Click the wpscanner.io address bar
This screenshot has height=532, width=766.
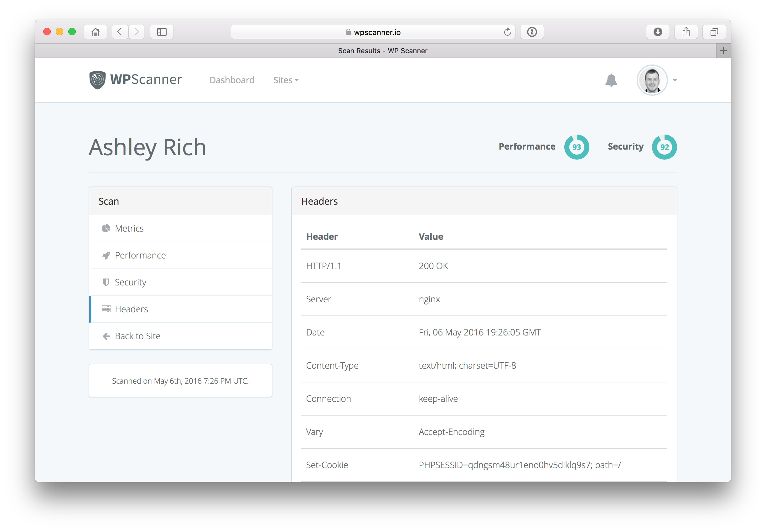373,32
